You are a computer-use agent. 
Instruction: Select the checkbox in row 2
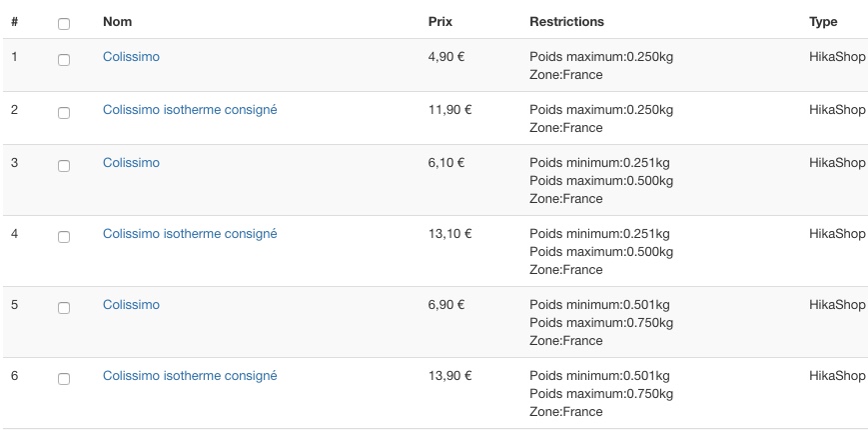coord(64,114)
